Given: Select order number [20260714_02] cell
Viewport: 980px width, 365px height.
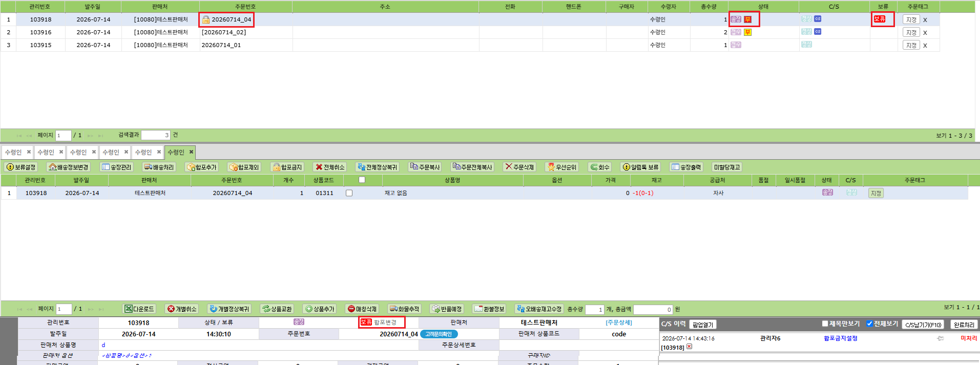Looking at the screenshot, I should pos(246,32).
